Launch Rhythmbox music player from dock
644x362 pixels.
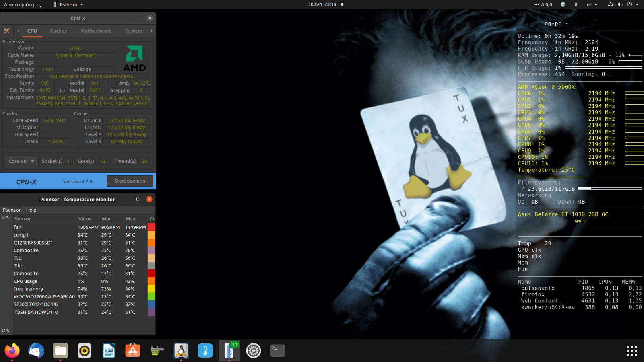pyautogui.click(x=85, y=351)
